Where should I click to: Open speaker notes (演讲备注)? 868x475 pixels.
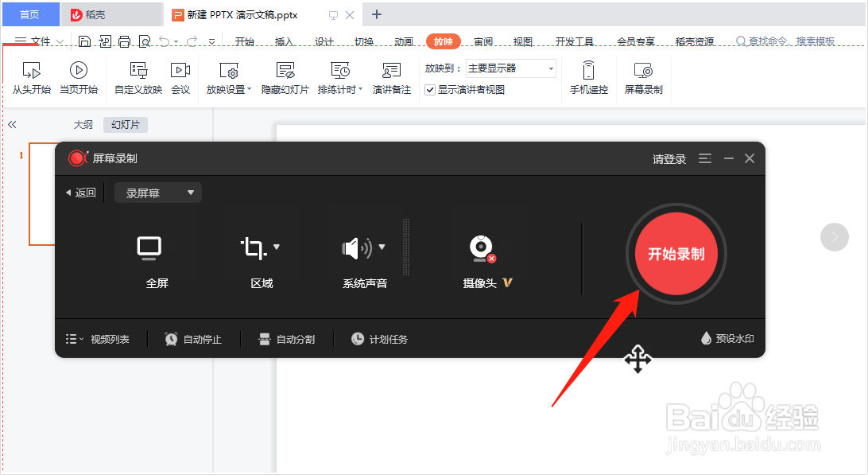coord(391,78)
